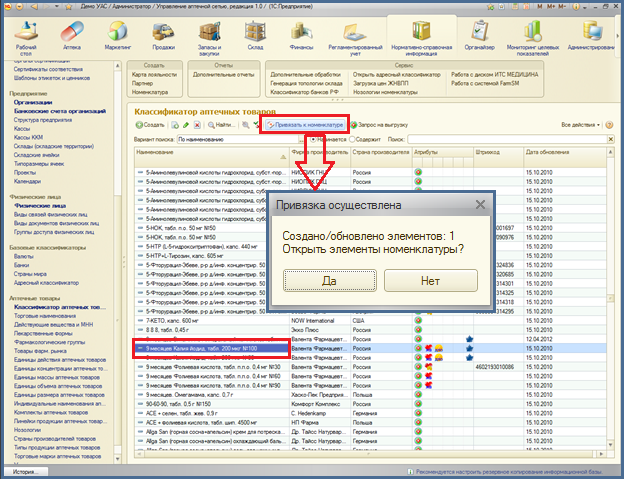This screenshot has width=624, height=479.
Task: Click the table's vertical scrollbar down arrow
Action: pyautogui.click(x=610, y=445)
